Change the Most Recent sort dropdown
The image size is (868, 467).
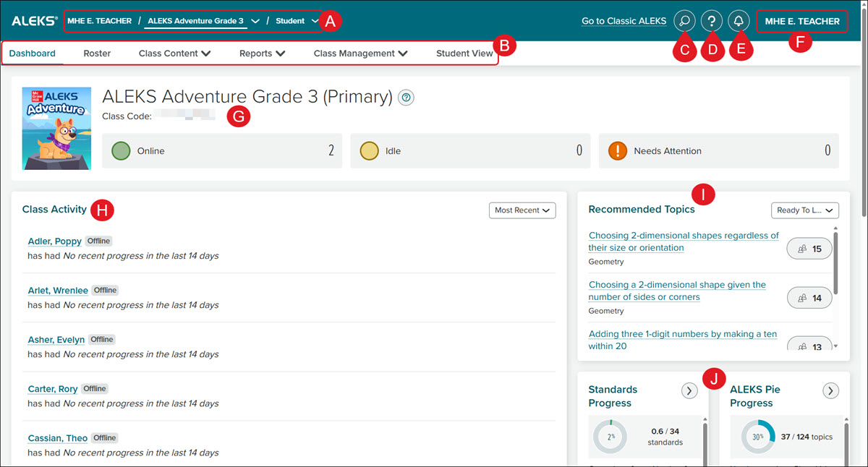click(x=522, y=210)
